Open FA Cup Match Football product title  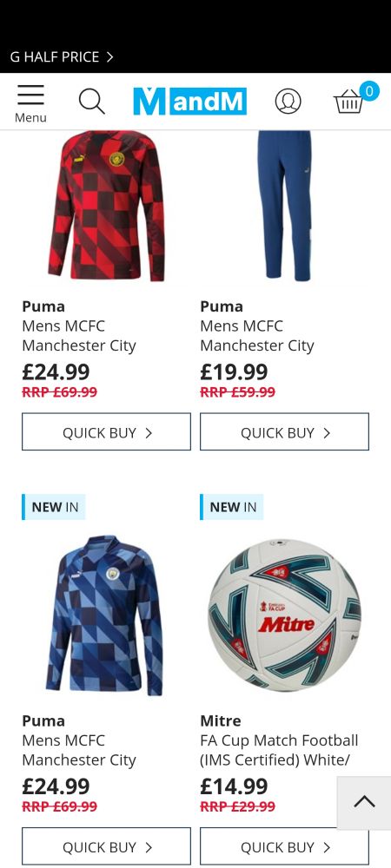pos(279,750)
